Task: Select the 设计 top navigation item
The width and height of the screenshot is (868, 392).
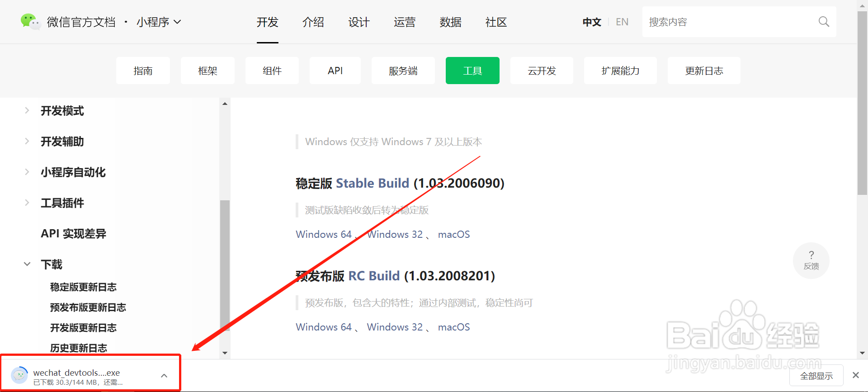Action: coord(359,22)
